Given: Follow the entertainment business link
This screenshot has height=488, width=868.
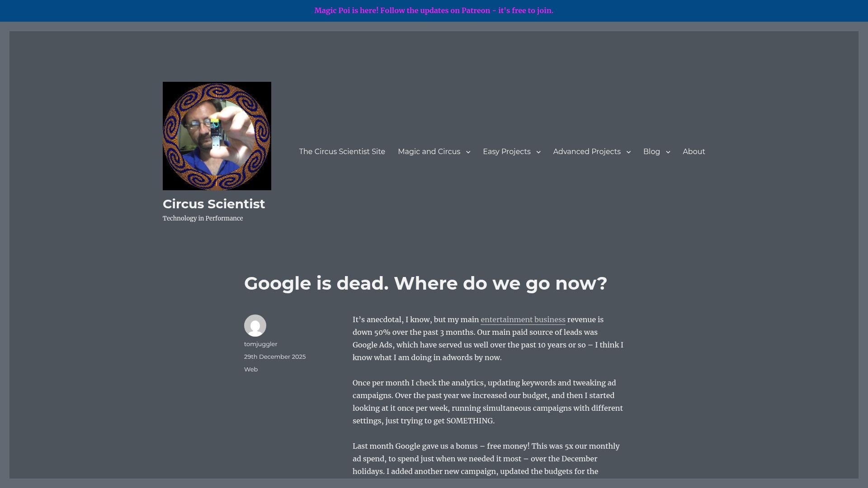Looking at the screenshot, I should 523,319.
